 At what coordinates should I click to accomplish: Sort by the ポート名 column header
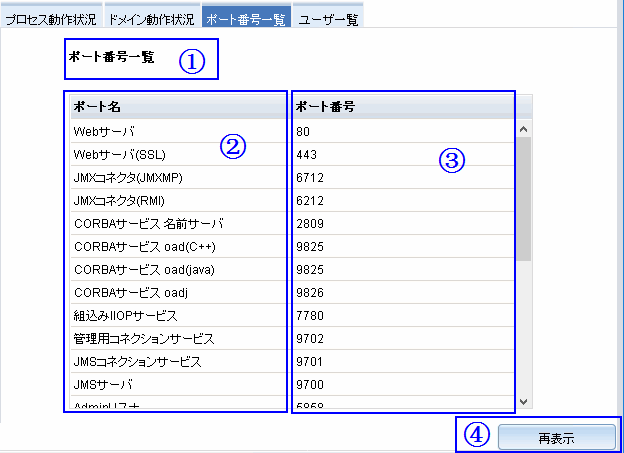(x=175, y=107)
